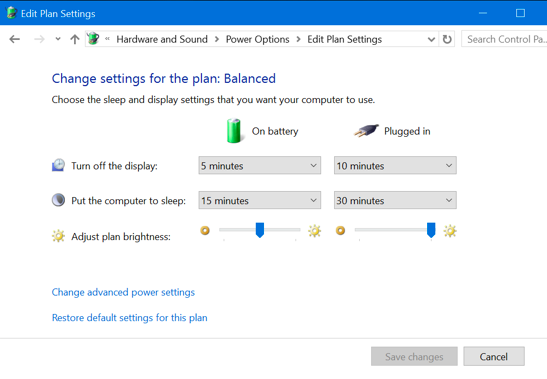Click the Adjust plan brightness sun icon

tap(58, 236)
